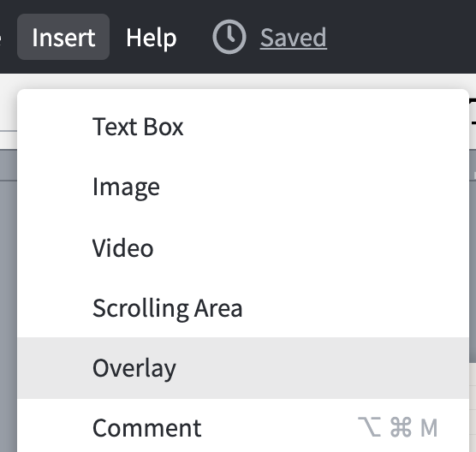Insert a Comment from the menu
Viewport: 476px width, 452px height.
coord(243,427)
